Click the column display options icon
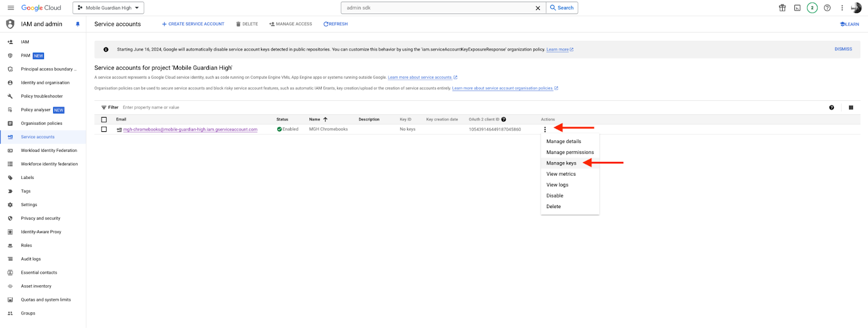This screenshot has height=328, width=868. tap(851, 107)
